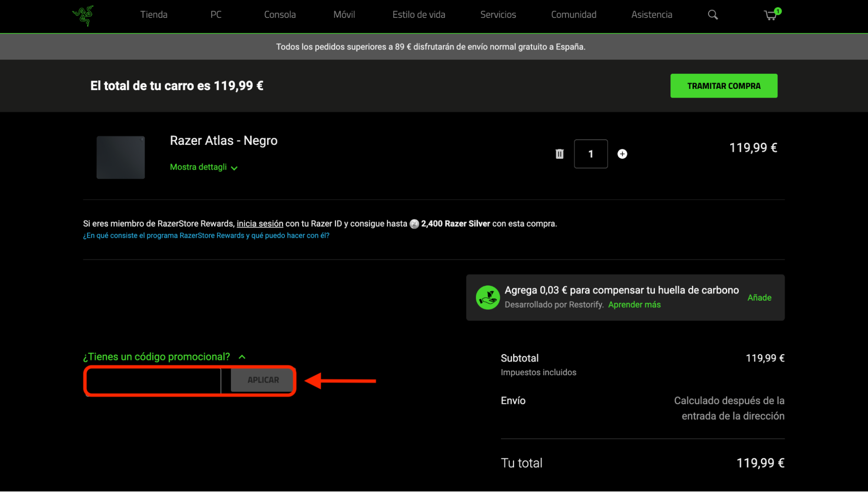Click the cart total heading 119,99 €

[177, 86]
